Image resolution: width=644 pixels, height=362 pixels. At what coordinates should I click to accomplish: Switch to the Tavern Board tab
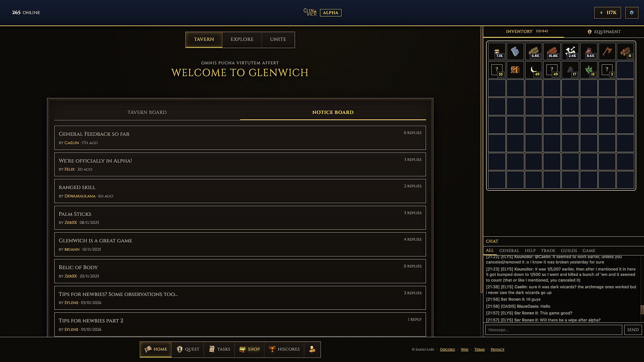[147, 112]
